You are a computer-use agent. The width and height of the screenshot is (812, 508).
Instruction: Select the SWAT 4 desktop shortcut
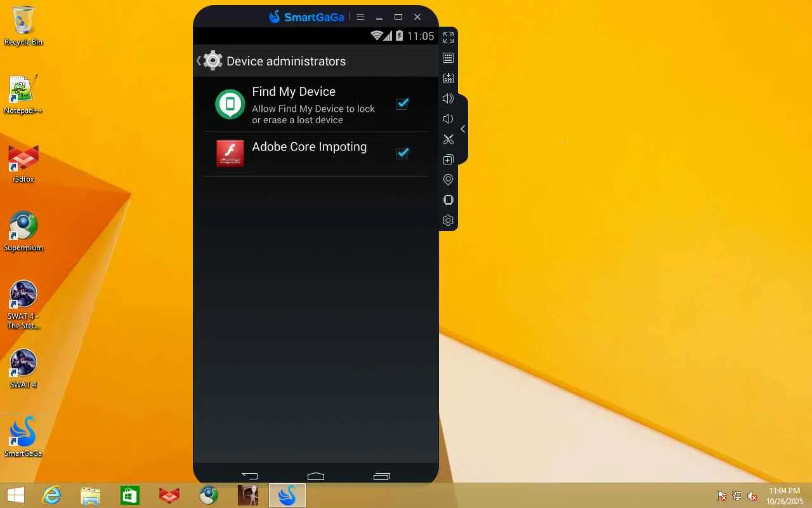[x=23, y=370]
